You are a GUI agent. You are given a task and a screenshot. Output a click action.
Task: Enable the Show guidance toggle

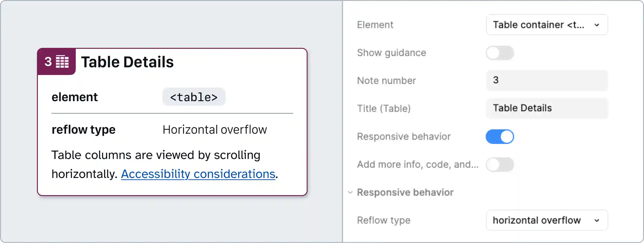click(500, 53)
